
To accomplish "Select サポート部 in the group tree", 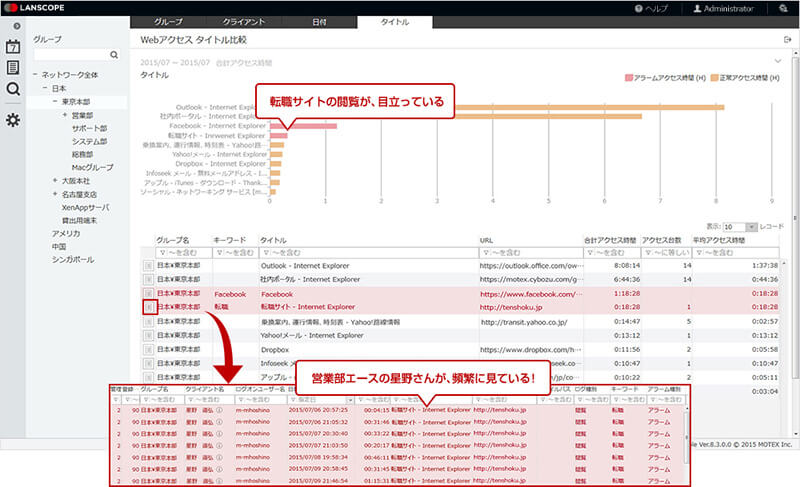I will coord(89,128).
